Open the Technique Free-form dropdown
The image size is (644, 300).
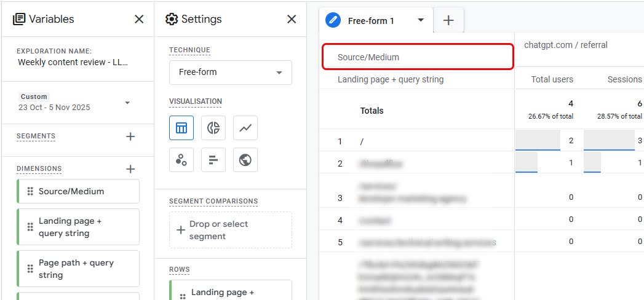coord(230,72)
